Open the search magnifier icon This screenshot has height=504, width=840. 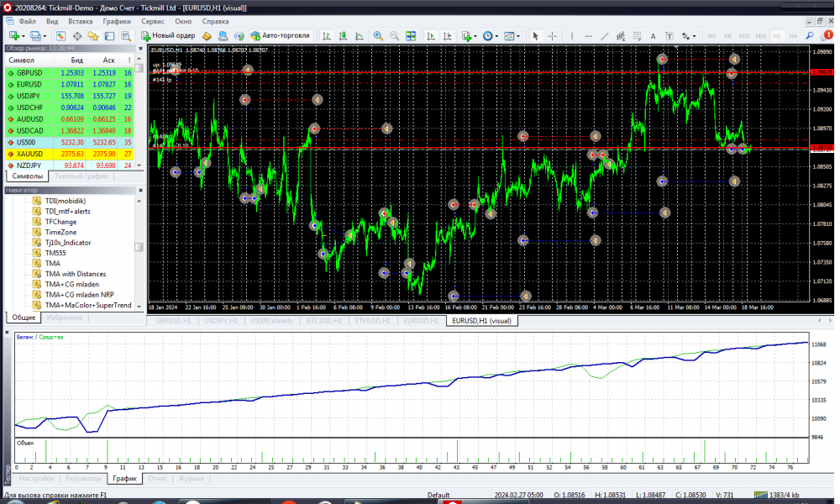[x=810, y=36]
